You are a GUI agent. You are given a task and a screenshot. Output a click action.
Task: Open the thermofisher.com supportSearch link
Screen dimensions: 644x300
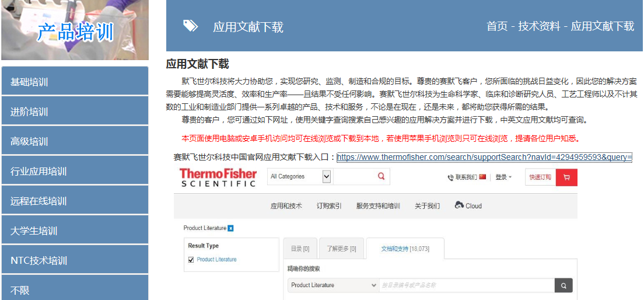coord(484,157)
